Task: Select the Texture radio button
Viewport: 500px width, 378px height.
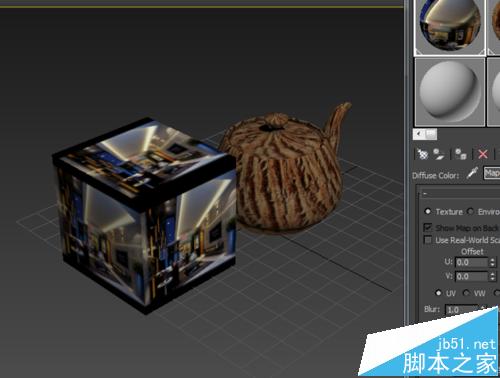Action: click(x=427, y=211)
